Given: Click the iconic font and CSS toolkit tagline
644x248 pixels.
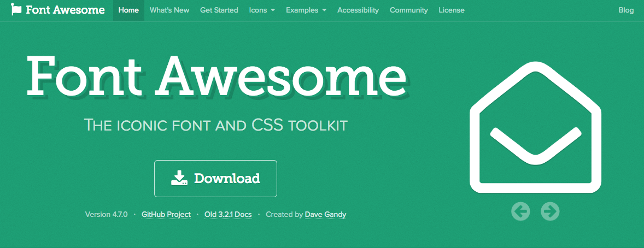Looking at the screenshot, I should click(x=215, y=125).
